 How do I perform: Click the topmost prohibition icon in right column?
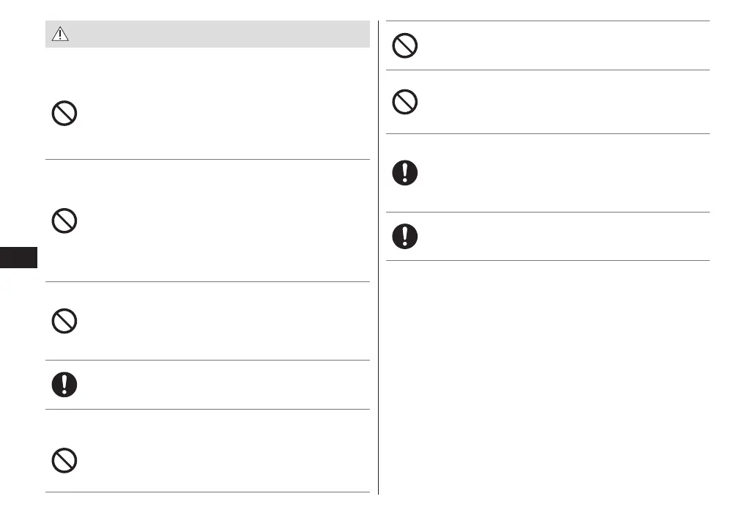[405, 46]
